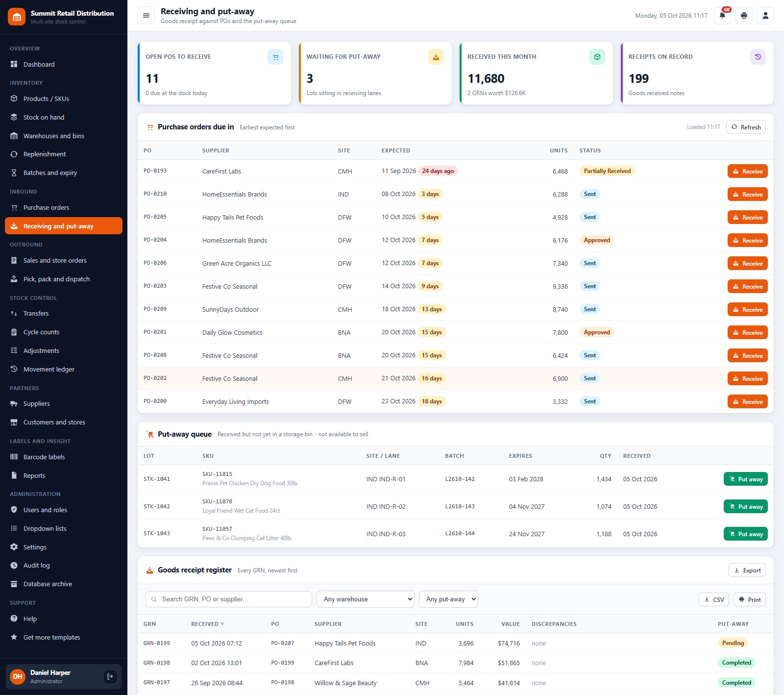Refresh the purchase orders list
Screen dimensions: 784x695
746,127
